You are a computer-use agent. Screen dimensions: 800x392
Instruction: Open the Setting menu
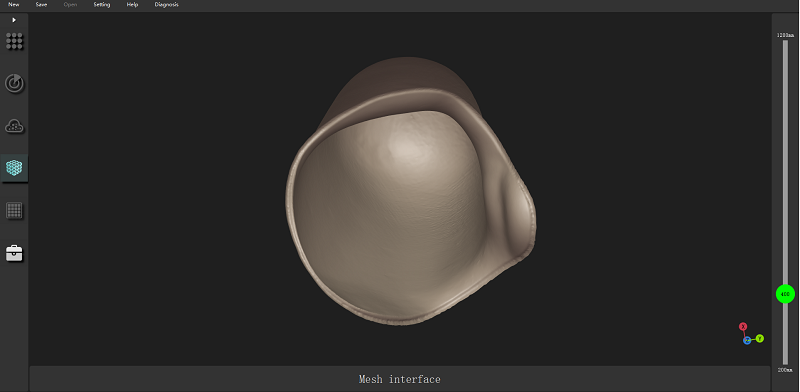(102, 5)
